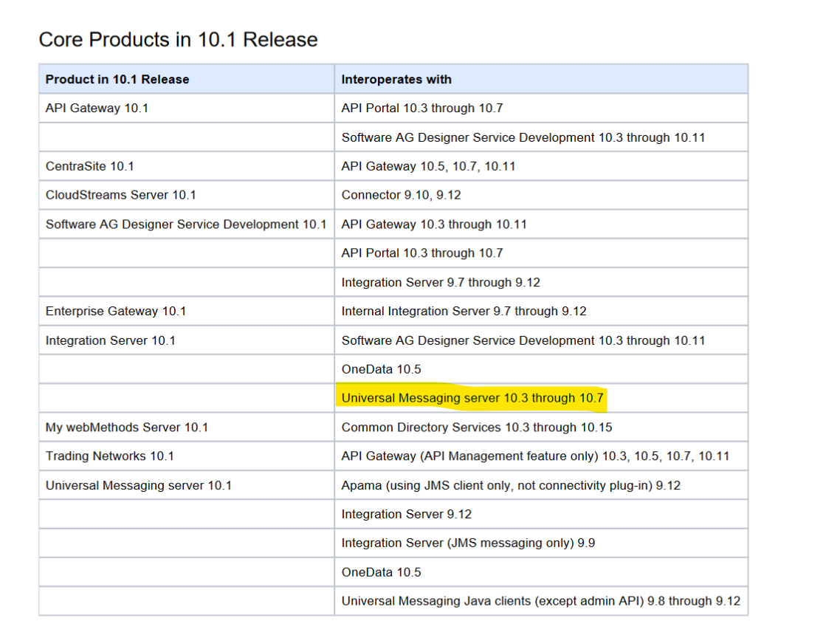Screen dimensions: 840x635
Task: Select the 'API Gateway 10.1' product cell
Action: [97, 108]
